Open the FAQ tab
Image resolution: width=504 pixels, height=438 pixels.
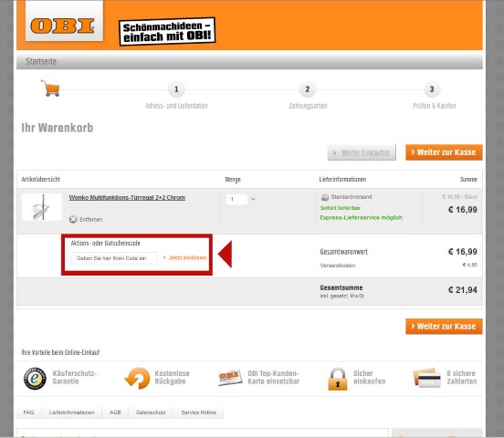[29, 412]
